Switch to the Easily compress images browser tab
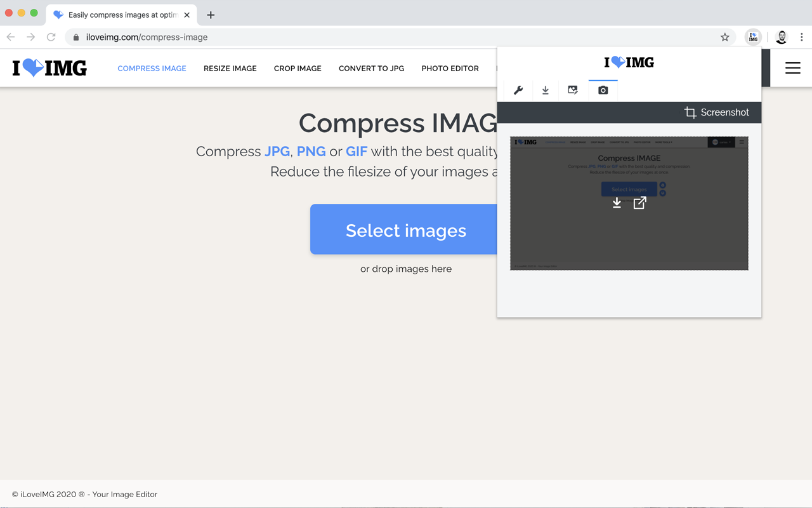The width and height of the screenshot is (812, 508). [117, 14]
